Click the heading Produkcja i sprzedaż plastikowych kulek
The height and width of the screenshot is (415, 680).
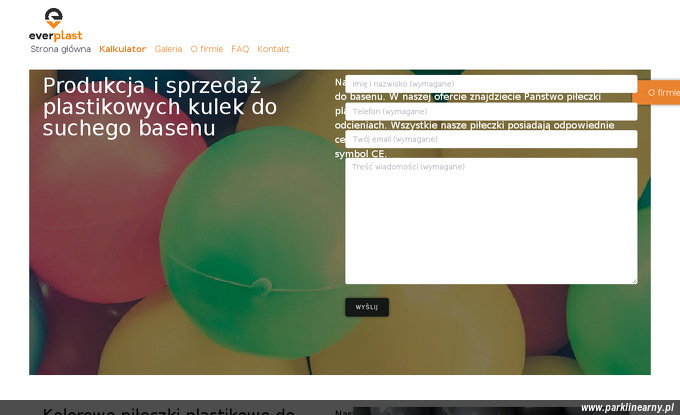160,107
